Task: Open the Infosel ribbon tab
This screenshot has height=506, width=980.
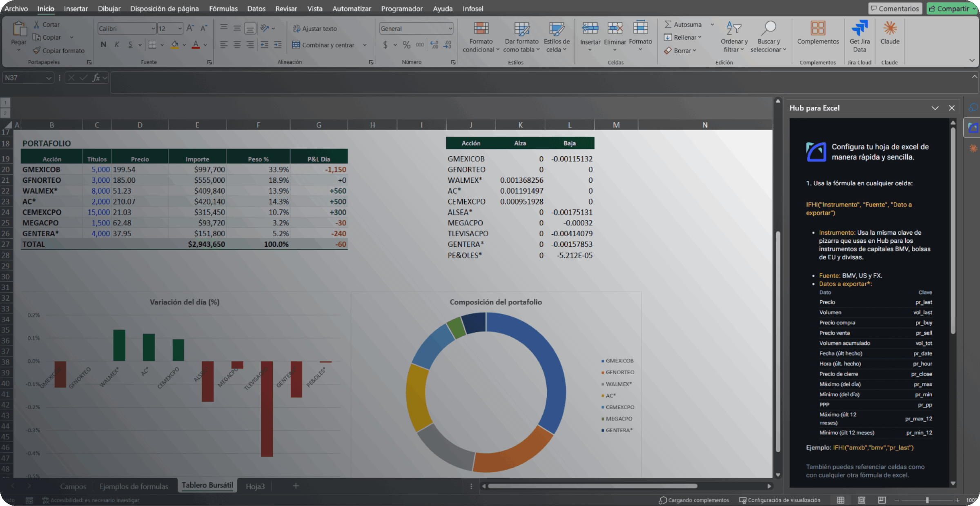Action: click(473, 9)
